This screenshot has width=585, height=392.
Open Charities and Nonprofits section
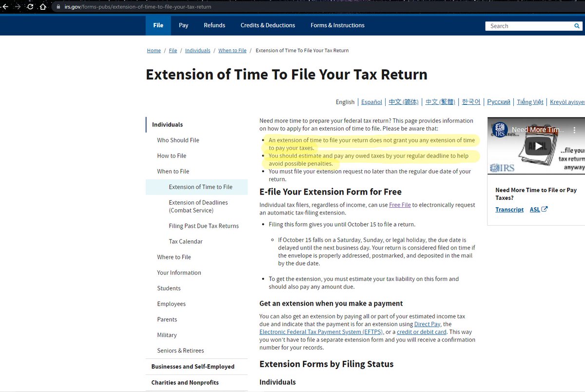coord(185,382)
